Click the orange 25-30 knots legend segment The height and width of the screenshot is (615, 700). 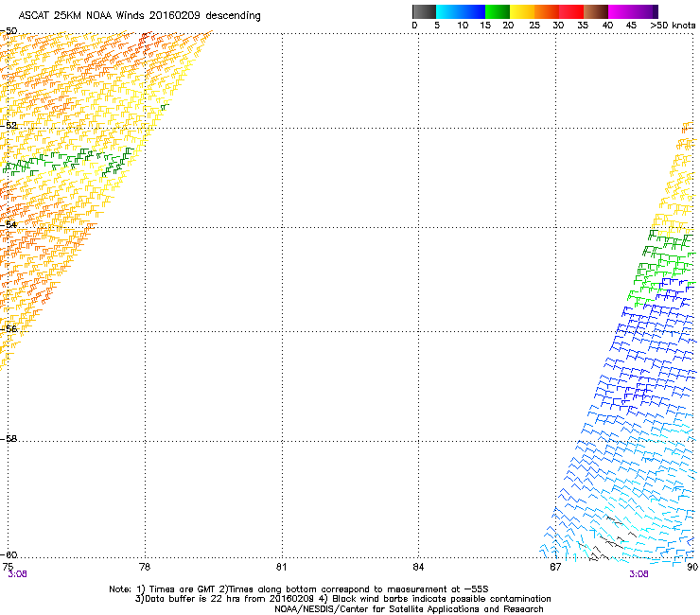pyautogui.click(x=547, y=11)
